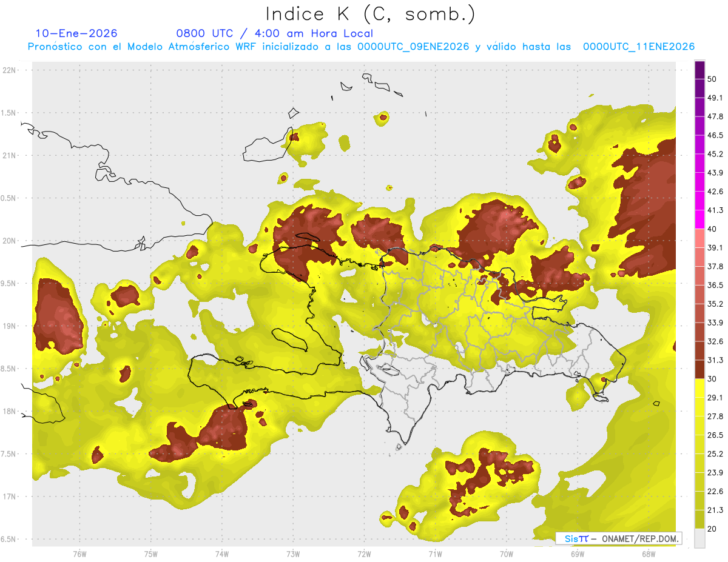Click the longitude label '76W'
Image resolution: width=728 pixels, height=562 pixels.
tap(79, 554)
